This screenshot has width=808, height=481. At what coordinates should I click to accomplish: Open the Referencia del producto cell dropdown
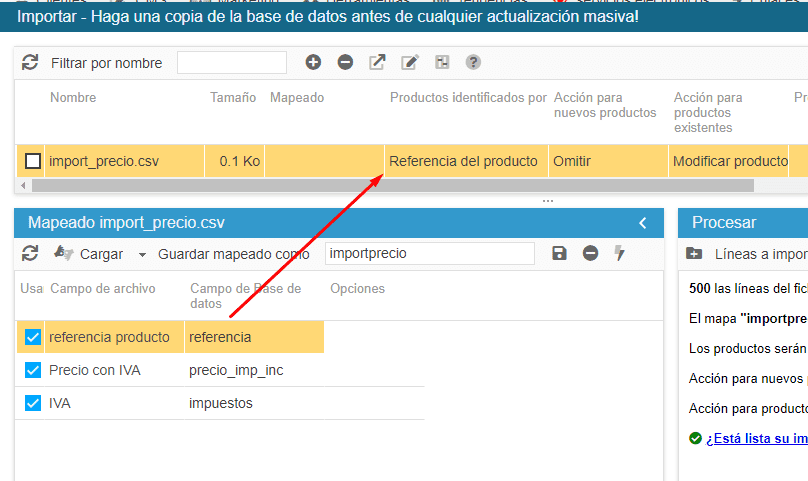(x=465, y=161)
